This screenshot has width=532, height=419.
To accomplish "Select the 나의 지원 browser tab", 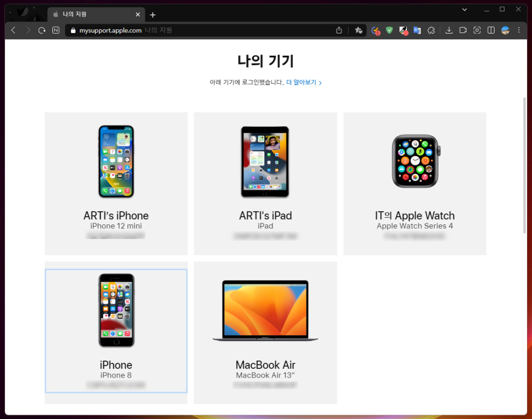I will [96, 14].
